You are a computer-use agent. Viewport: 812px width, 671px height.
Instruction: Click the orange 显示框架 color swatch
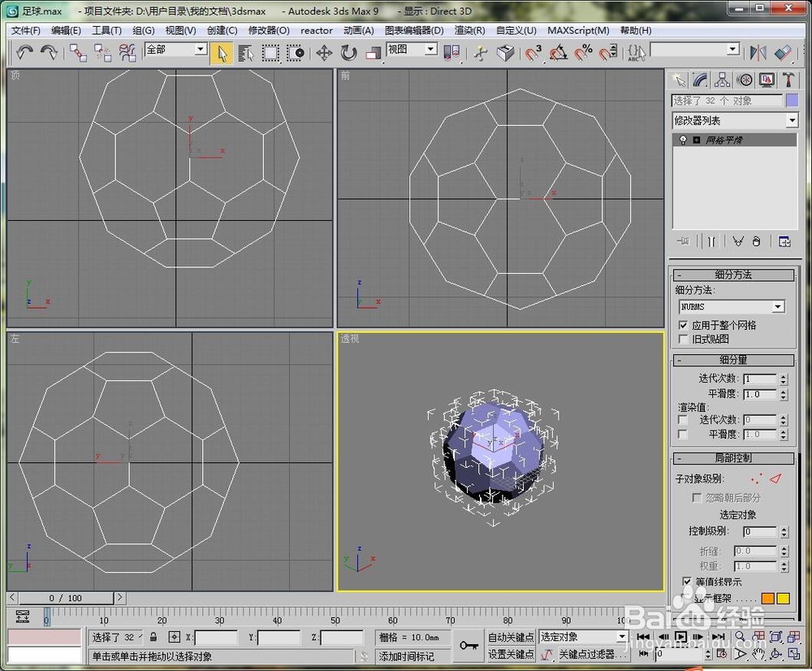768,599
